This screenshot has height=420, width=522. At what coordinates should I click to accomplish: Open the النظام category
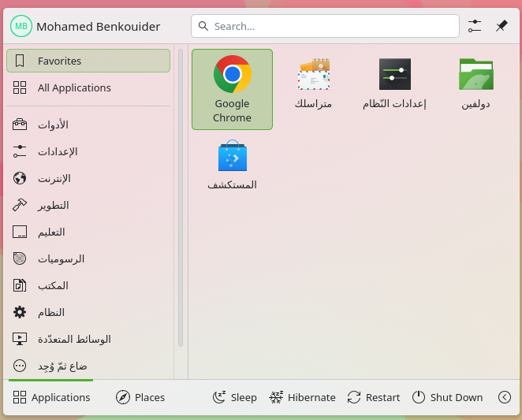tap(88, 312)
